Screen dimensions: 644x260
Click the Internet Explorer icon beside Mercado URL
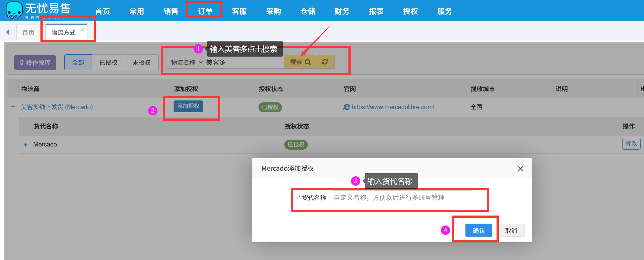coord(346,107)
